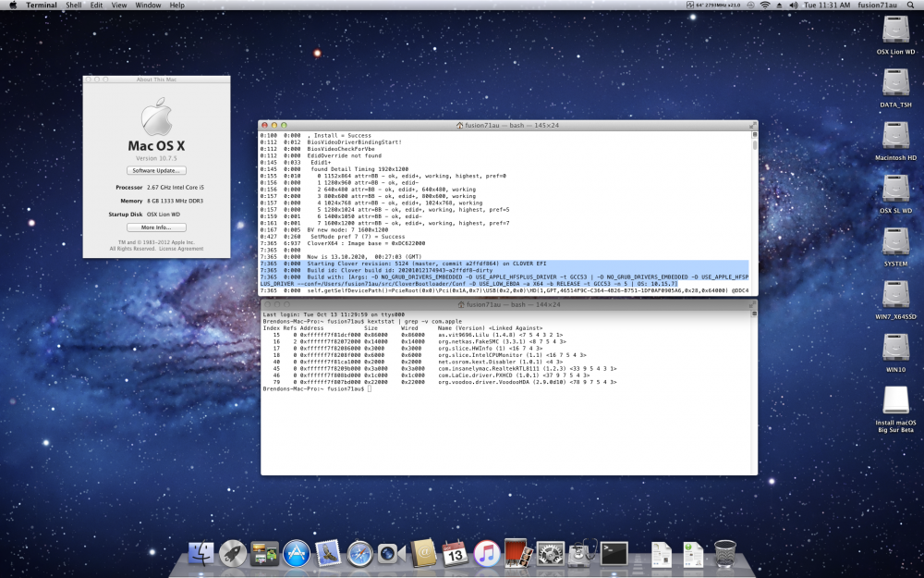Click the org.slice.IntelCPUMonitor kext line

(424, 355)
